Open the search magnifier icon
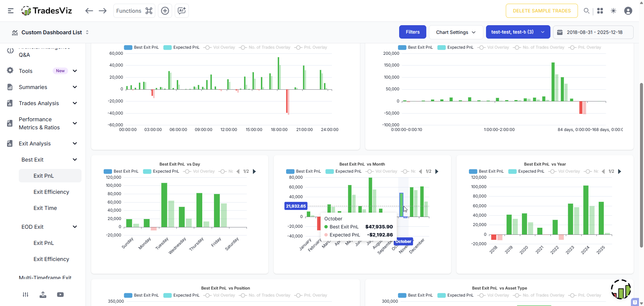The width and height of the screenshot is (644, 306). coord(586,11)
